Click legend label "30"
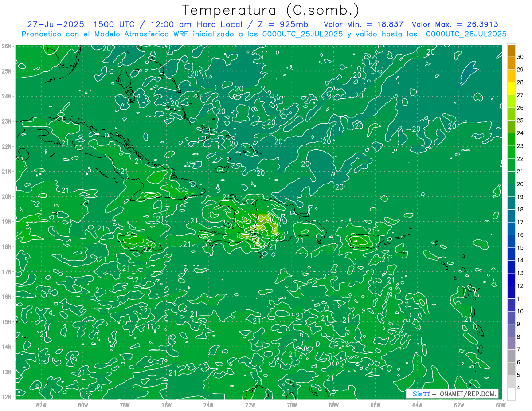532x411 pixels. [x=520, y=57]
